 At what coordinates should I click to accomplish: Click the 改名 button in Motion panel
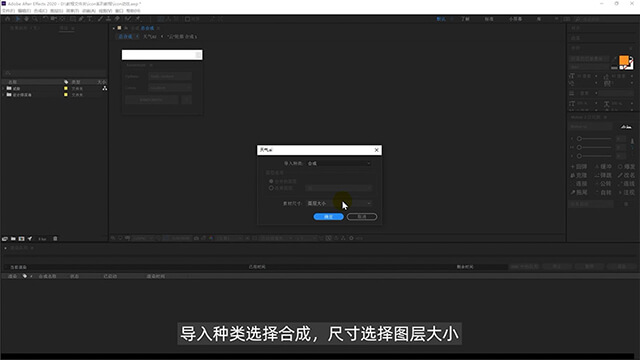(x=627, y=175)
